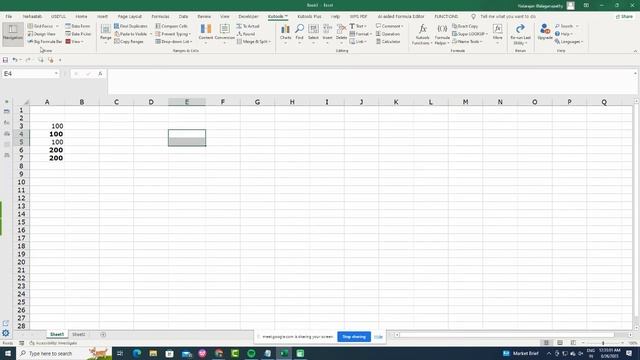Expand the Text tools dropdown

pyautogui.click(x=358, y=26)
